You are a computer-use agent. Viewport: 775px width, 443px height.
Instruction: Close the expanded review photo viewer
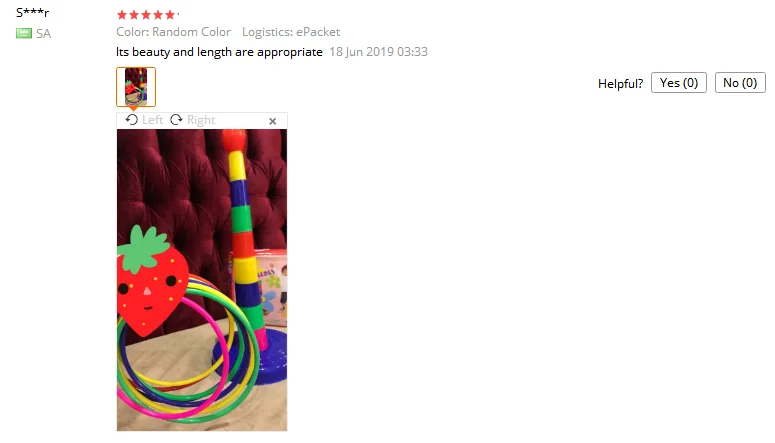pos(272,121)
